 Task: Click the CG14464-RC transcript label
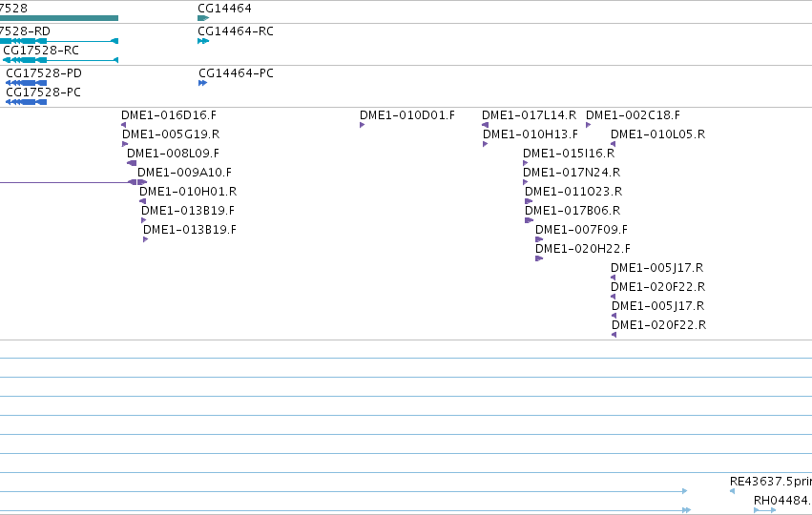235,31
